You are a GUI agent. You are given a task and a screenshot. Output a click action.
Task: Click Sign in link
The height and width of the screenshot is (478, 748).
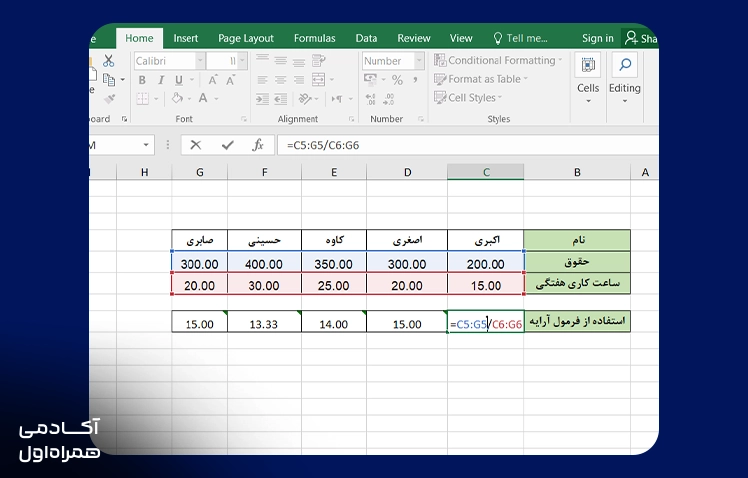pyautogui.click(x=598, y=38)
